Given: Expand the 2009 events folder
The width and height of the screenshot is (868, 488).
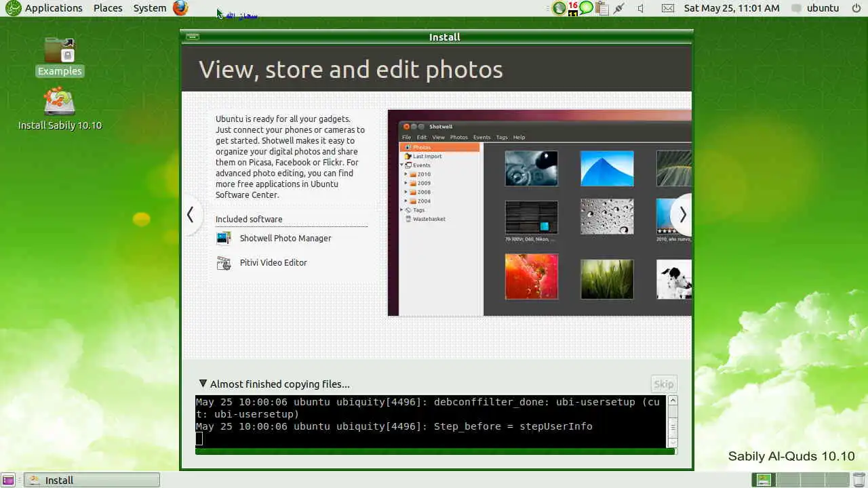Looking at the screenshot, I should click(x=406, y=183).
